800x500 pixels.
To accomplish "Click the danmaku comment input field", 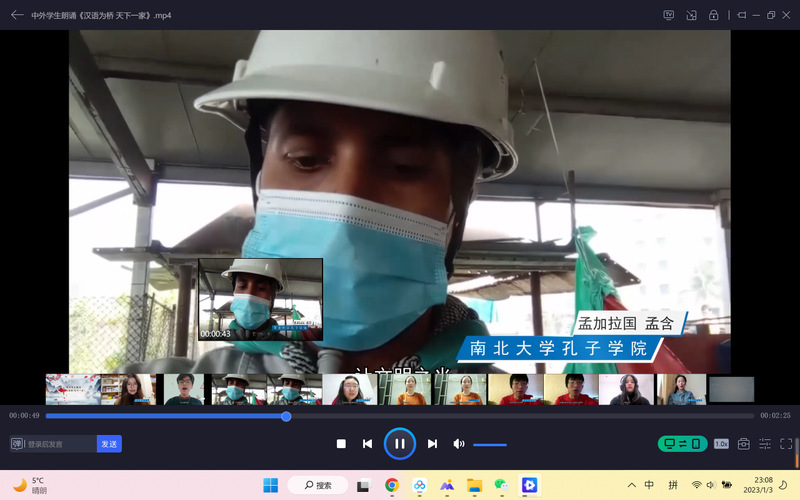I will [x=60, y=444].
